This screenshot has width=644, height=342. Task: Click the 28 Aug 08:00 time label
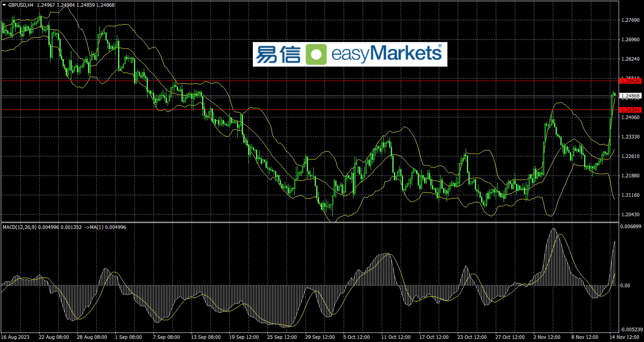[x=92, y=337]
